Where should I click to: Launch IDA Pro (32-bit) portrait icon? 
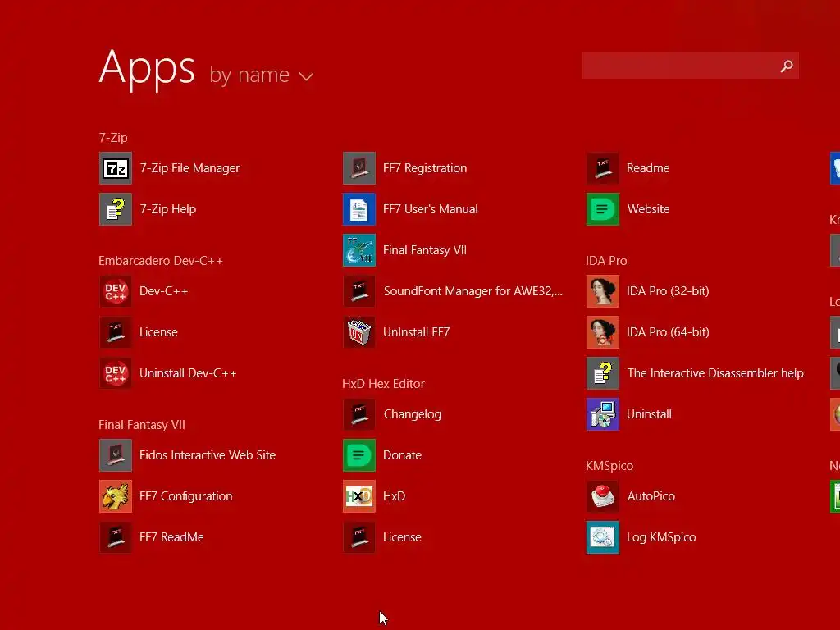click(603, 291)
